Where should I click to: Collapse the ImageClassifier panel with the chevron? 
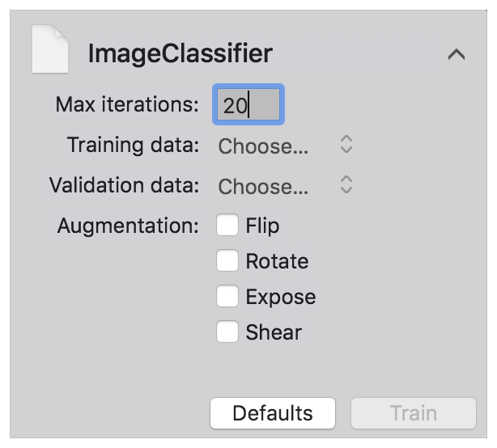tap(456, 55)
